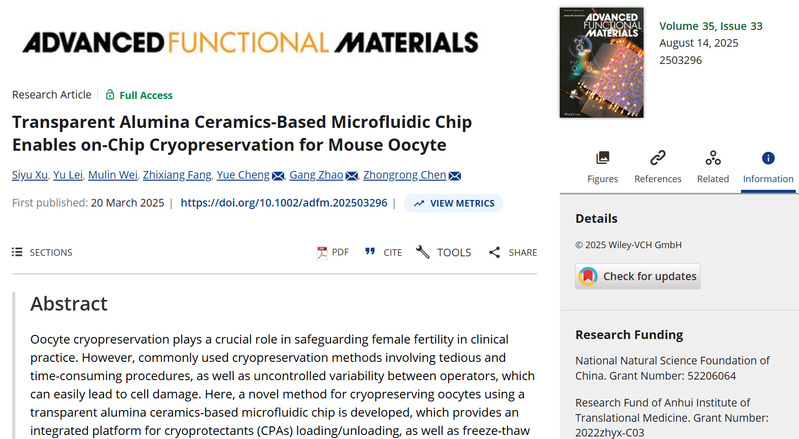Email Gang Zhao via envelope icon
Viewport: 799px width, 439px height.
point(351,176)
